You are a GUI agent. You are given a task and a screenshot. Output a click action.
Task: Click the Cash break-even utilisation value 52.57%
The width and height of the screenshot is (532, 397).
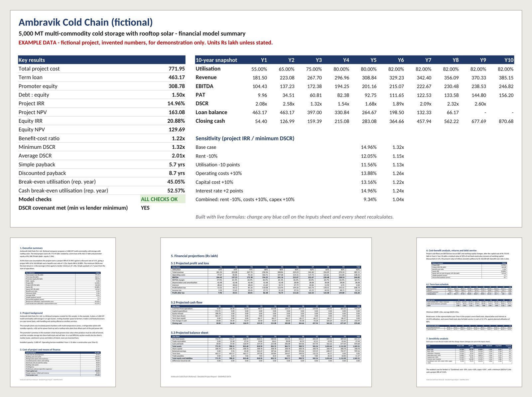(176, 191)
